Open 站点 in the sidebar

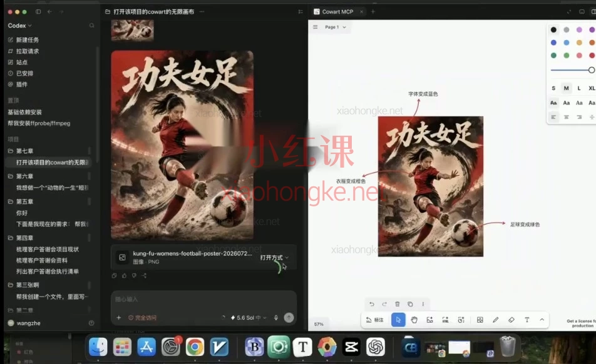click(18, 63)
